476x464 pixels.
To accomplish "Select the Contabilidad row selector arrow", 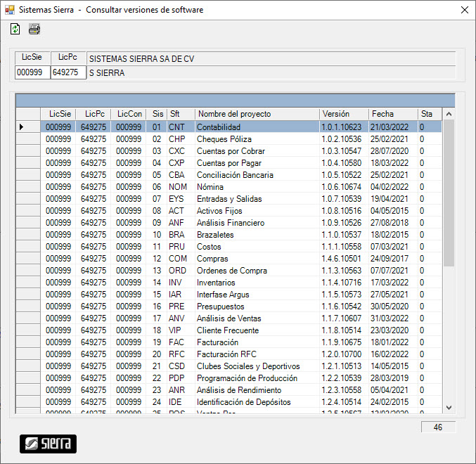I will coord(21,127).
